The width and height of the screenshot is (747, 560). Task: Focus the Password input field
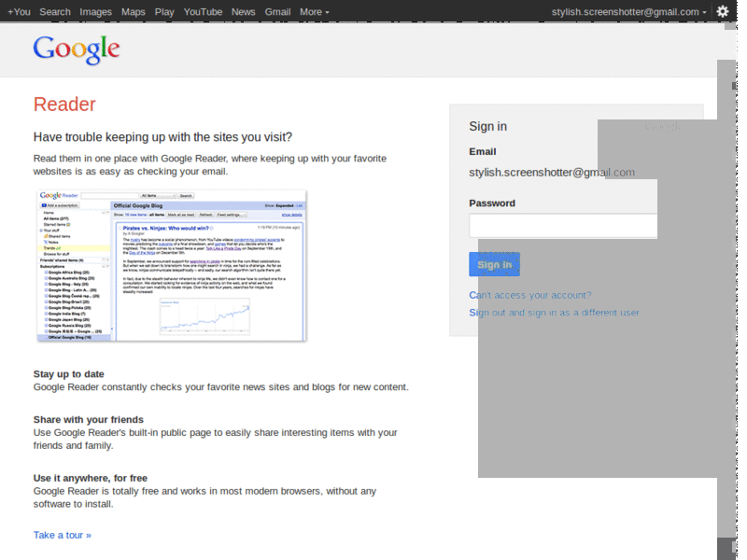(563, 225)
